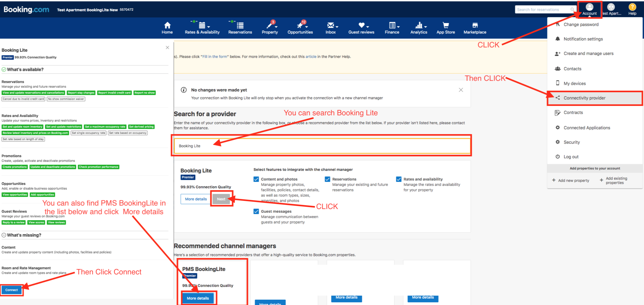Click the Account avatar icon
Viewport: 644px width, 305px height.
click(589, 7)
